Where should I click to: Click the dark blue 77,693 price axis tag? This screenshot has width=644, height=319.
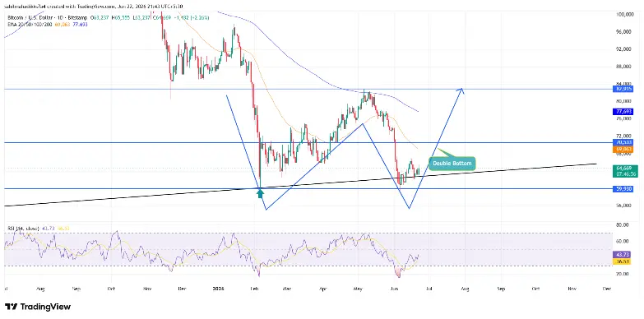coord(623,111)
